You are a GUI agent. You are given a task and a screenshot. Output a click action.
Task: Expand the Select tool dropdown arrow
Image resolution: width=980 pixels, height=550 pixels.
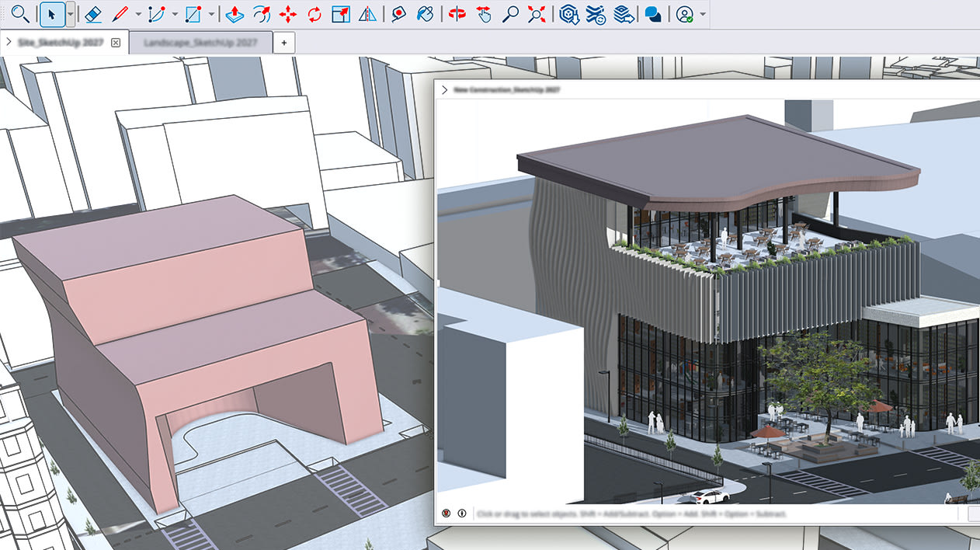coord(71,14)
